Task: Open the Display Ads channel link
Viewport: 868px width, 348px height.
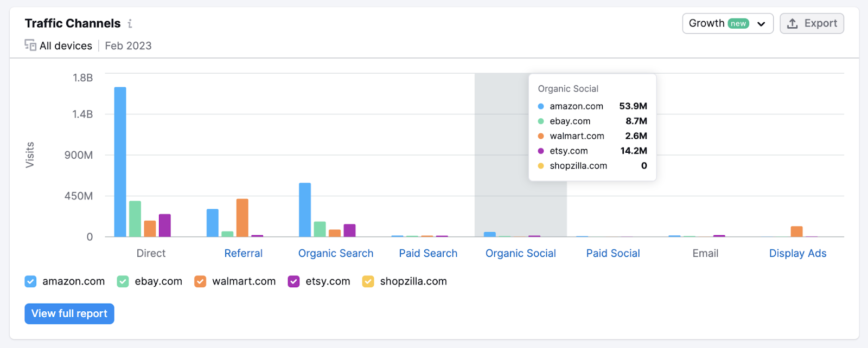Action: [798, 253]
